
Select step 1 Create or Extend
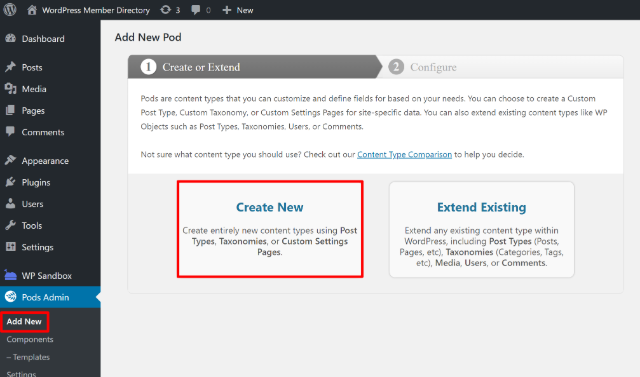[254, 67]
